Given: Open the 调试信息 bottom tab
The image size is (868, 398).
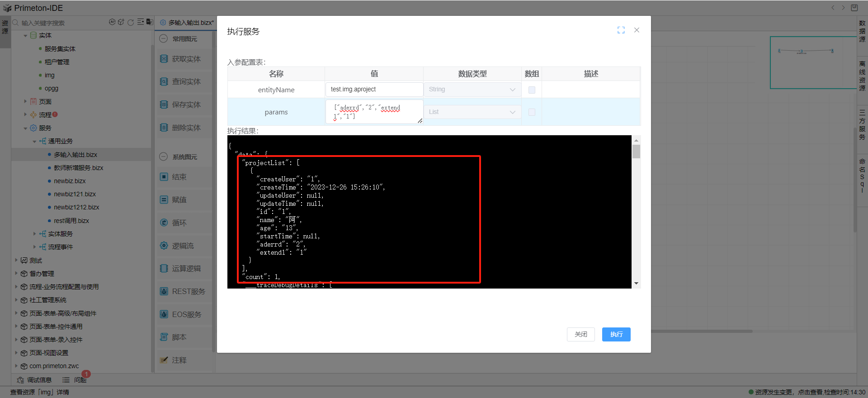Looking at the screenshot, I should [35, 380].
